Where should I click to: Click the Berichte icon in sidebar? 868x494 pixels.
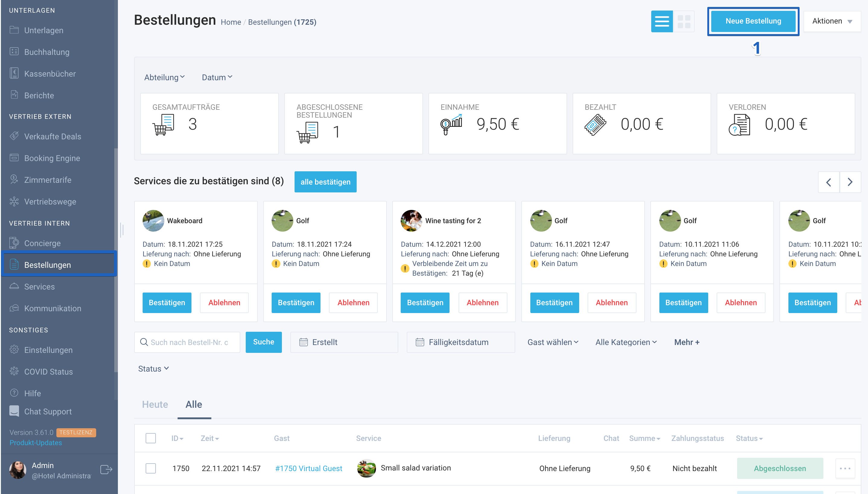(x=14, y=95)
